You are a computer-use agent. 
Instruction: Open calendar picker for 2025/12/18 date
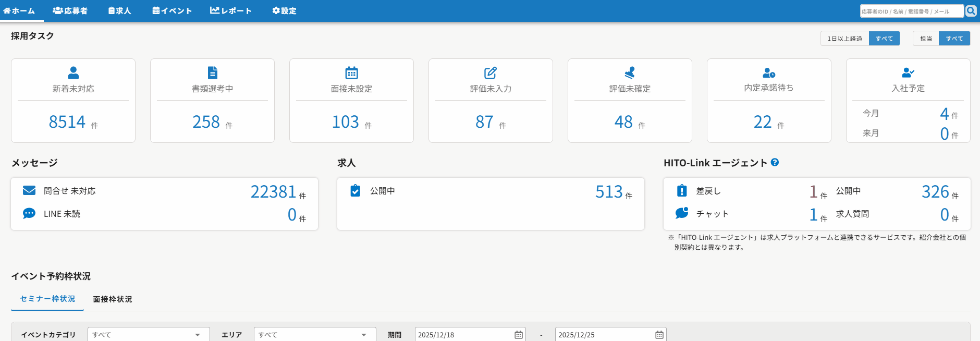tap(518, 335)
